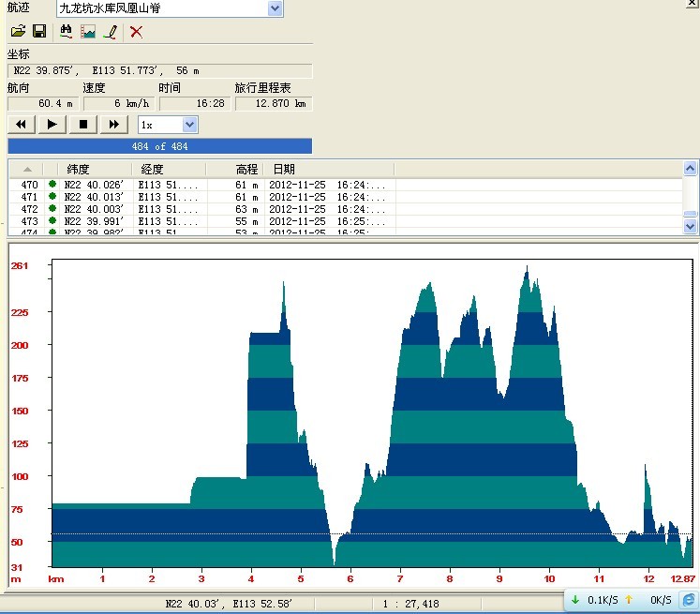Close the track panel with X

[692, 3]
